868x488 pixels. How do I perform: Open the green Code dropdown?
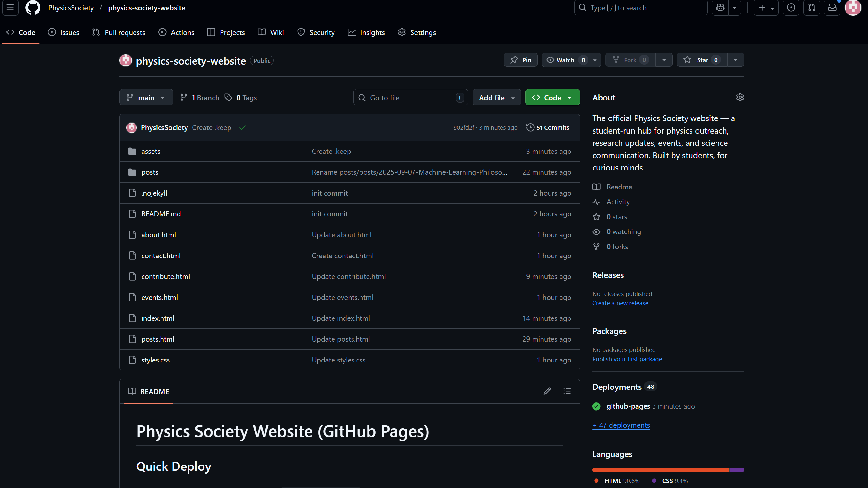pyautogui.click(x=552, y=97)
